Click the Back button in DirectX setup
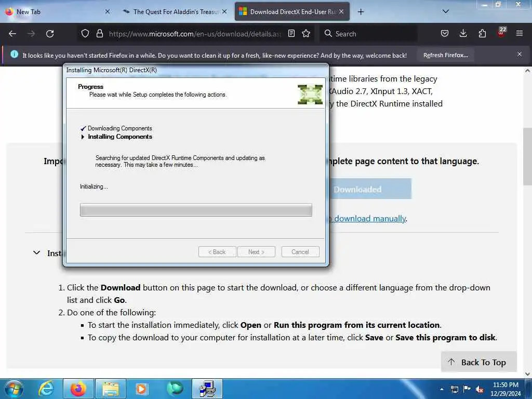The width and height of the screenshot is (532, 399). 217,252
